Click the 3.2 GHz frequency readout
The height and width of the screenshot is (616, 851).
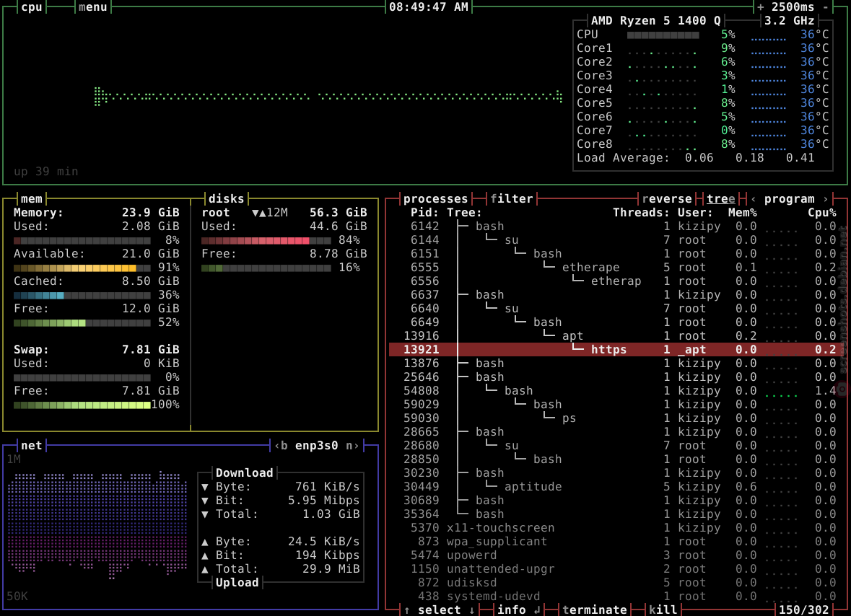[789, 21]
